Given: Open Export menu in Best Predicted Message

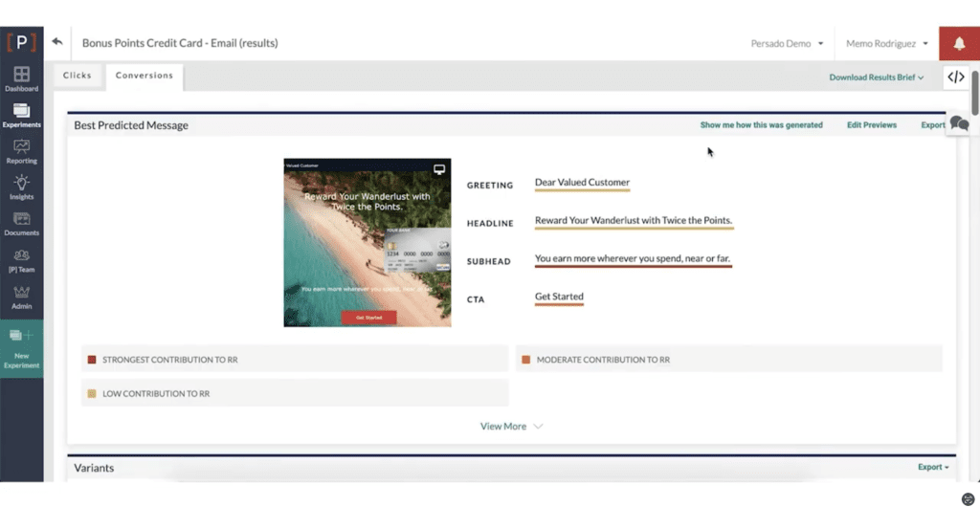Looking at the screenshot, I should [x=932, y=125].
